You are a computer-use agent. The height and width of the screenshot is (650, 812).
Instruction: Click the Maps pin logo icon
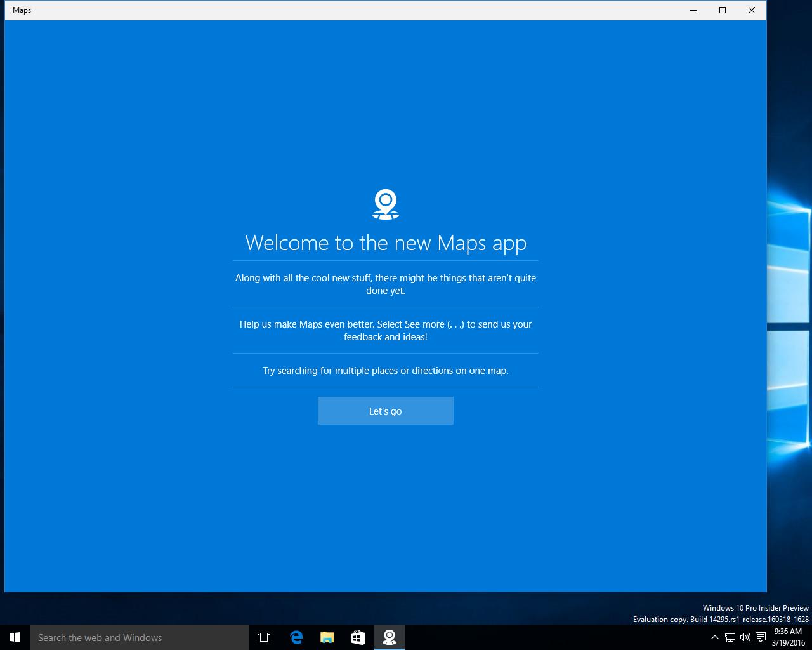click(386, 204)
